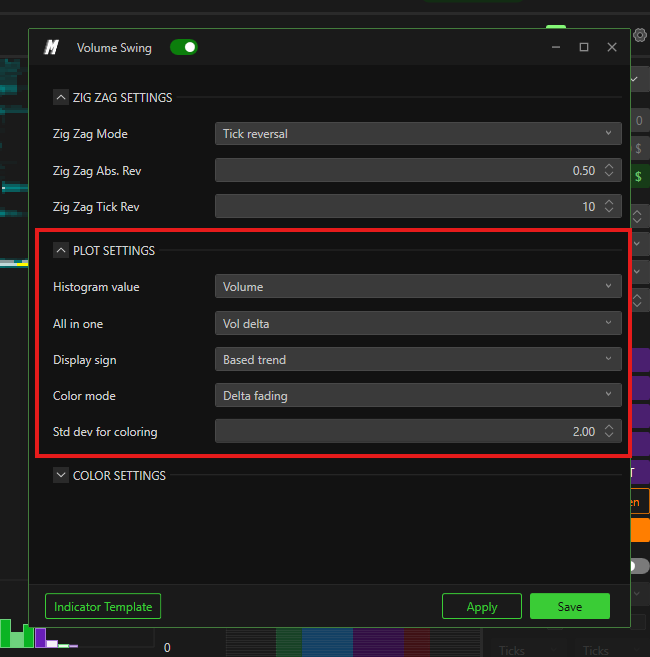Viewport: 650px width, 657px height.
Task: Toggle the Volume Swing indicator switch
Action: pyautogui.click(x=184, y=47)
